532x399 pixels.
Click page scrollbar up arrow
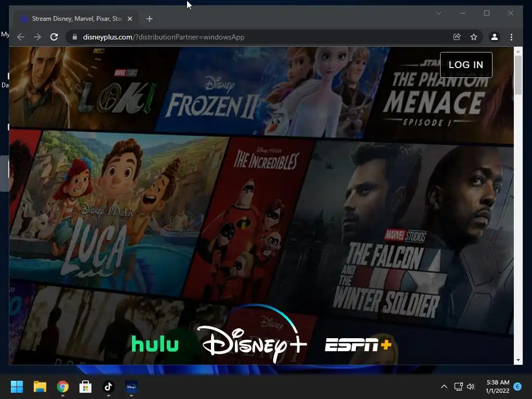[x=518, y=51]
